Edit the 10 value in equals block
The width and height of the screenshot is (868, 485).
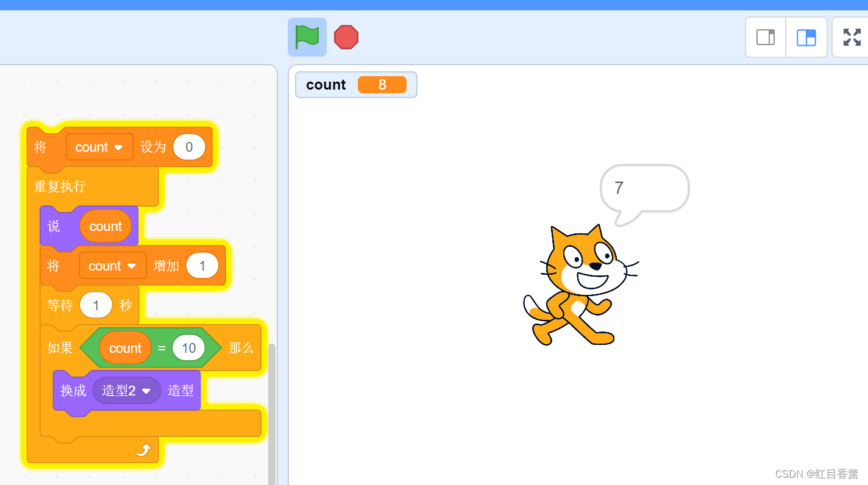[188, 348]
